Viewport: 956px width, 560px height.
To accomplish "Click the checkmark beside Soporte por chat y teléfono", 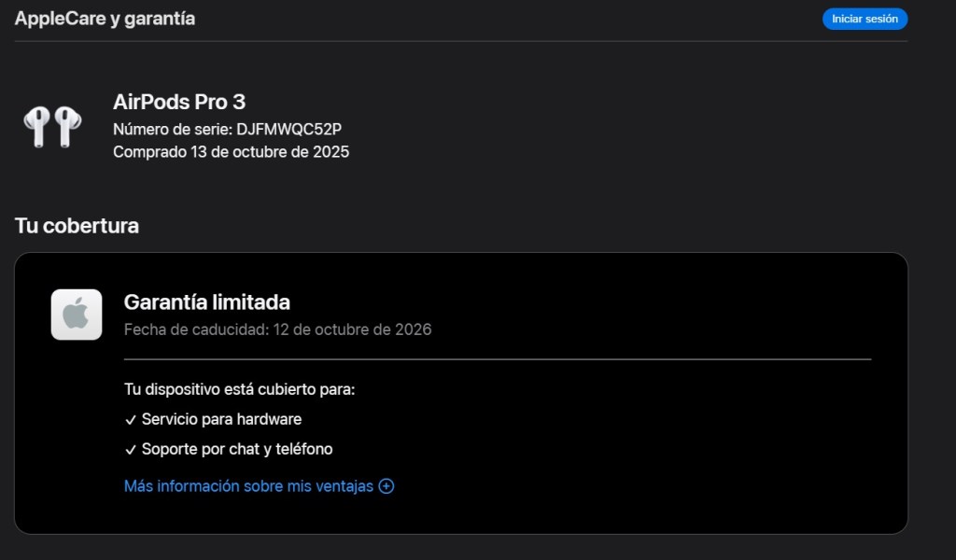I will (131, 450).
